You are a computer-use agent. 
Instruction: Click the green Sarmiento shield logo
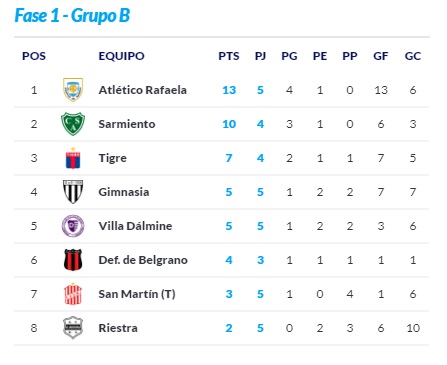point(73,124)
